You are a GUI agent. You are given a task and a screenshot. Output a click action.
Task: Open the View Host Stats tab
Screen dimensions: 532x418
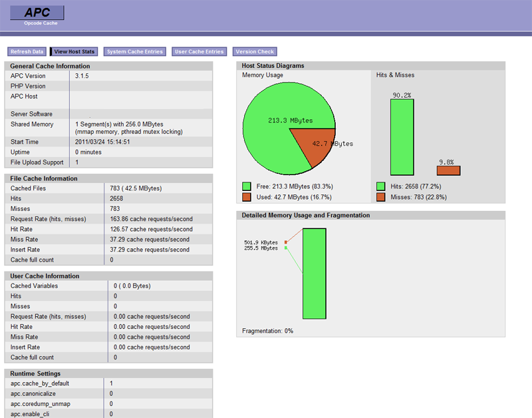[x=74, y=52]
